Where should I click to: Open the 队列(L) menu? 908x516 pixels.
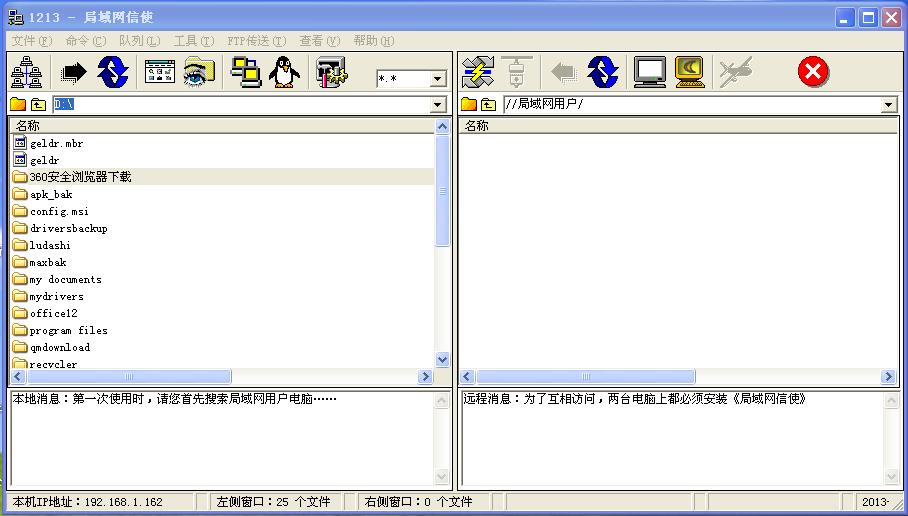click(139, 41)
